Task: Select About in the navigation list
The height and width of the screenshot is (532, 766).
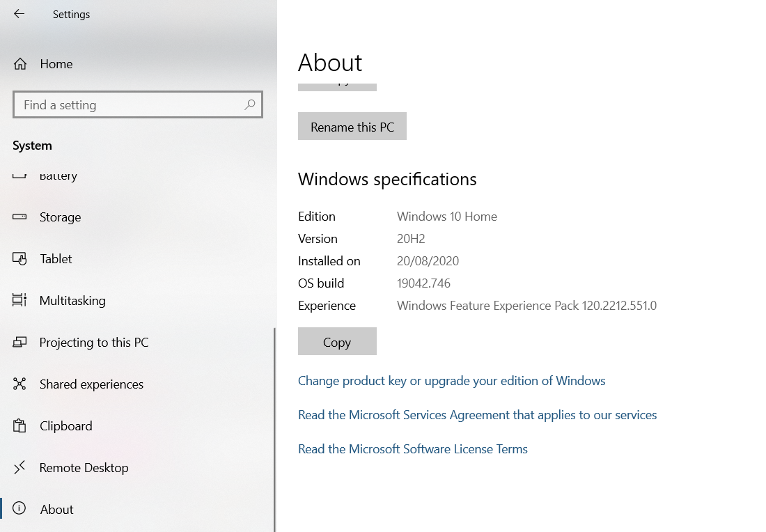Action: (x=56, y=509)
